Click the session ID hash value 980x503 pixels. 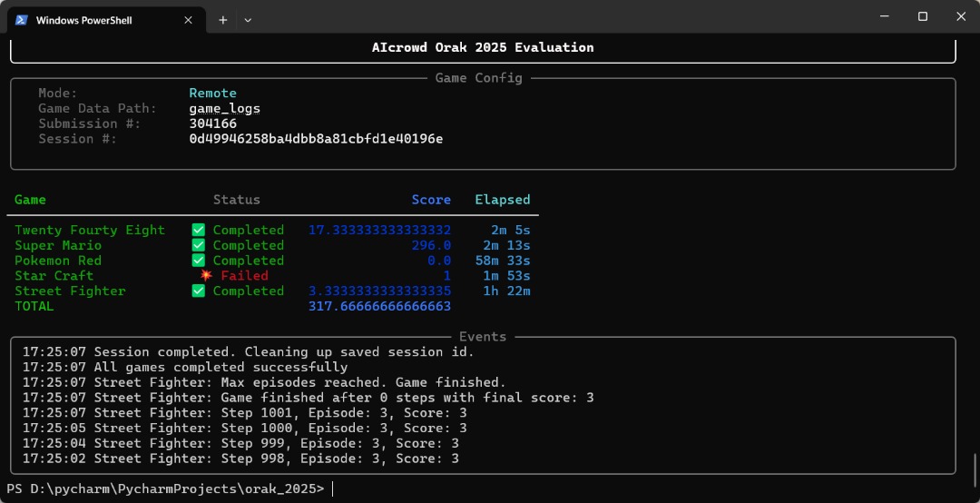[x=316, y=139]
